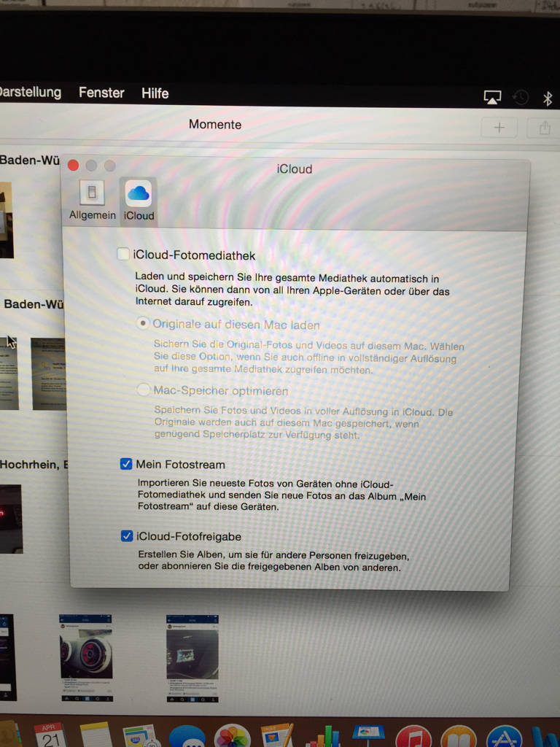This screenshot has width=560, height=747.
Task: Open the Darstellung menu
Action: [31, 92]
